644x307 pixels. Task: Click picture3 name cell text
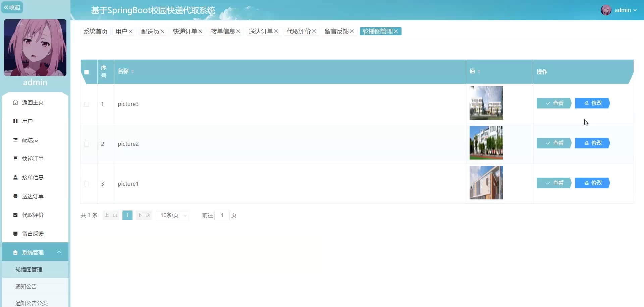[128, 104]
